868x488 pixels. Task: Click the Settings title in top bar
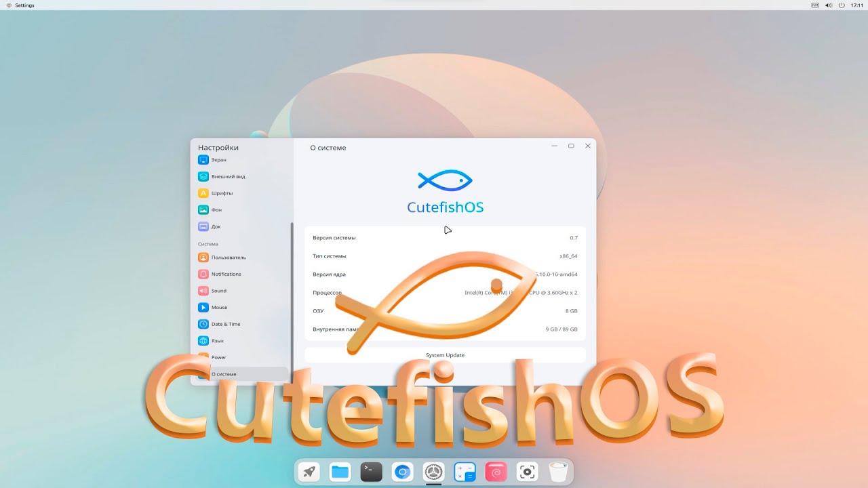pos(24,5)
